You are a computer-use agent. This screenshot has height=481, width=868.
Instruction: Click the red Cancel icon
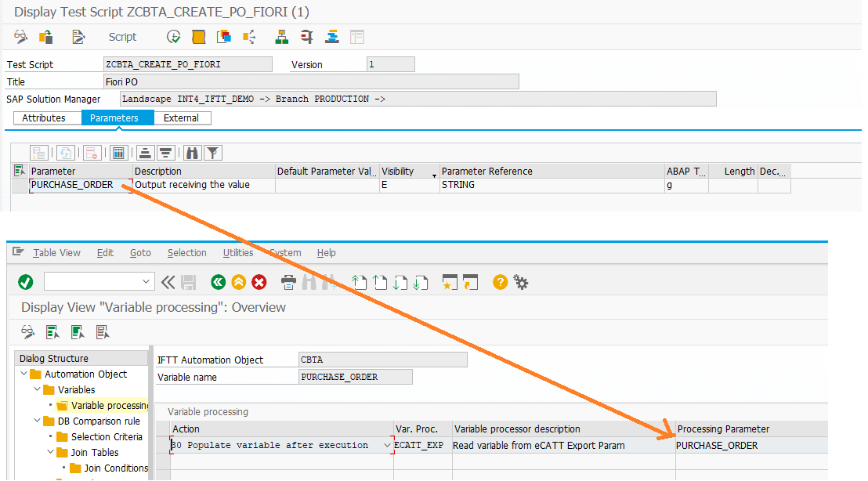click(259, 282)
